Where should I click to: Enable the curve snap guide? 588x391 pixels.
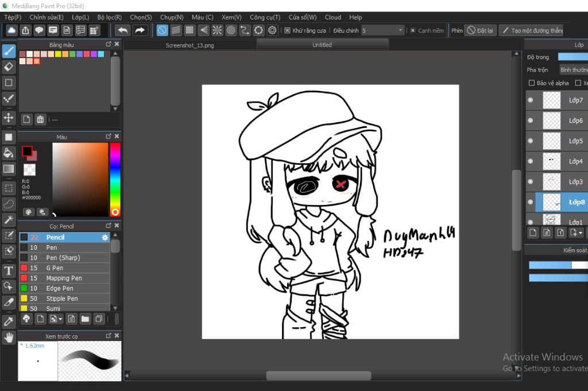[x=245, y=30]
